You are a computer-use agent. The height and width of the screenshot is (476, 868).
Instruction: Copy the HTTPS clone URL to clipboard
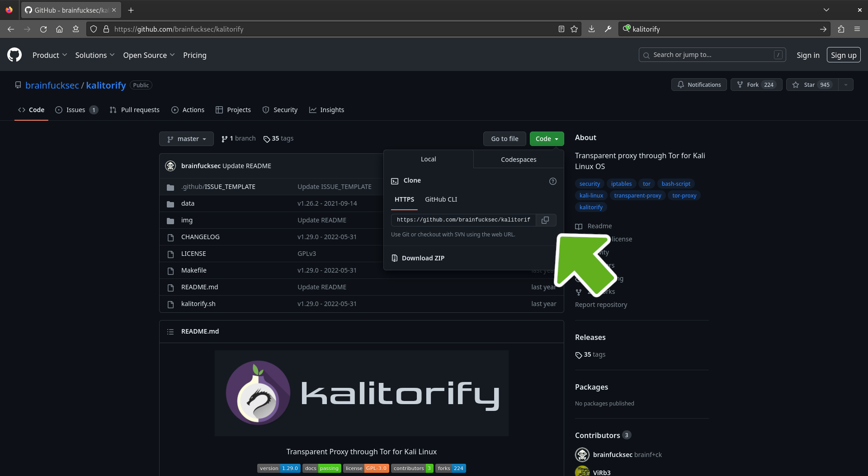coord(545,220)
